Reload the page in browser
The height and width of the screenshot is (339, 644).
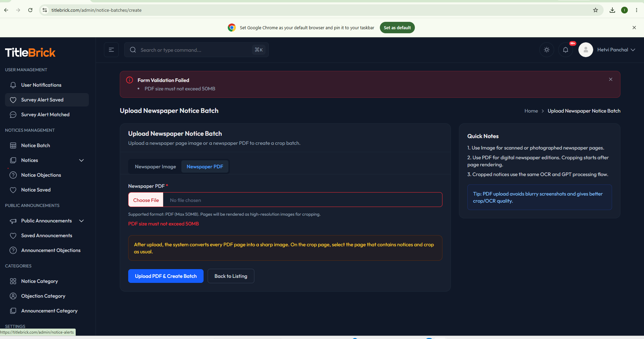click(x=30, y=10)
